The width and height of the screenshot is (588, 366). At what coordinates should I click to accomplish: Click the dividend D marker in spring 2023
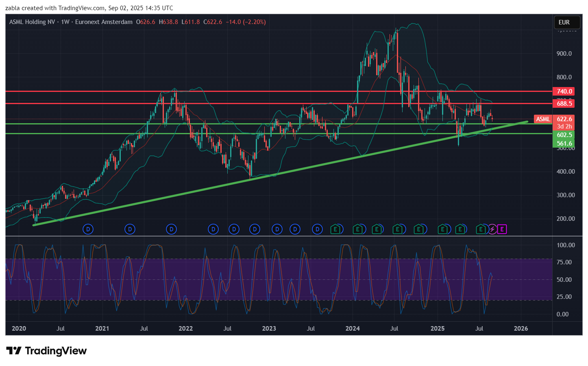click(295, 229)
